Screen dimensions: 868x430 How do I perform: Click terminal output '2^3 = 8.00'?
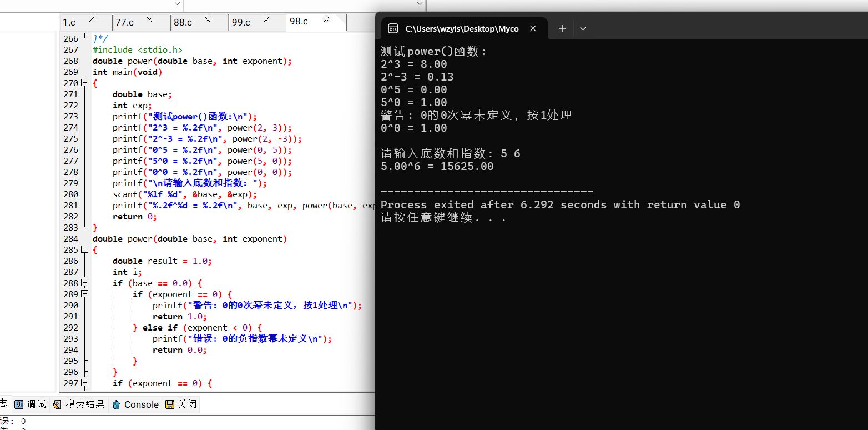click(x=413, y=64)
